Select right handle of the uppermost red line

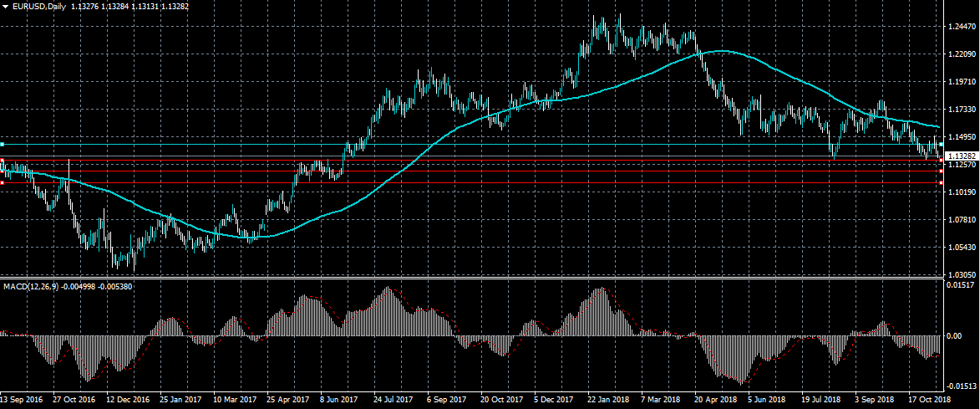point(942,161)
